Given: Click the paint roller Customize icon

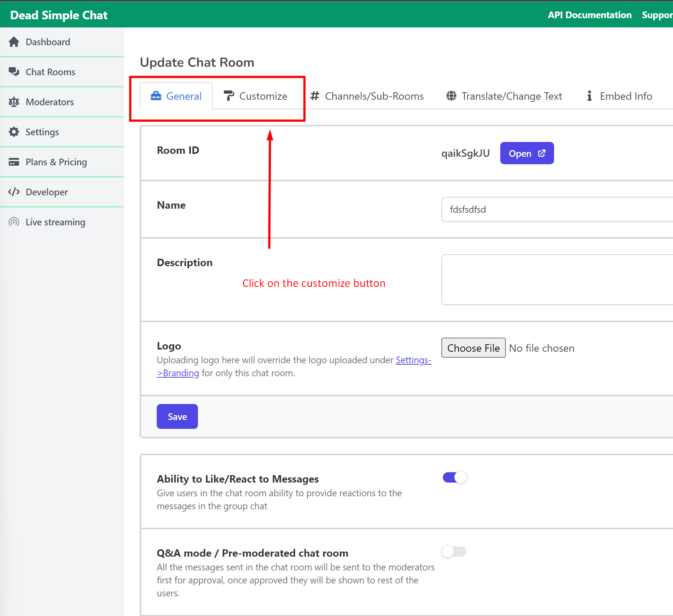Looking at the screenshot, I should click(229, 96).
